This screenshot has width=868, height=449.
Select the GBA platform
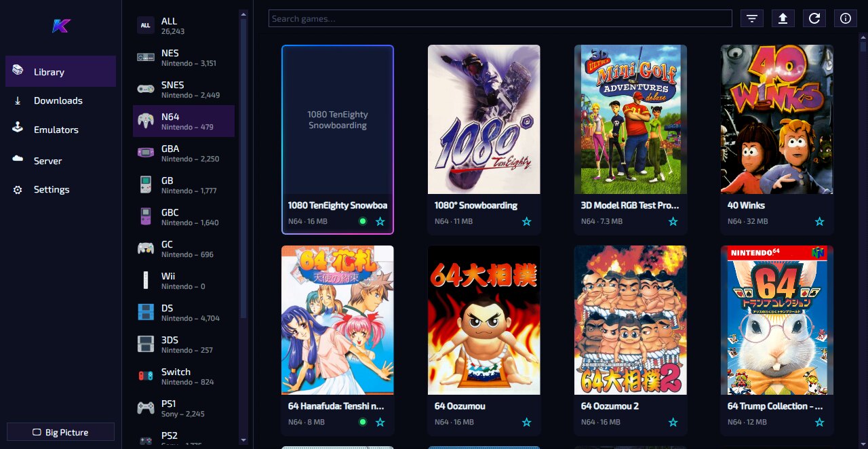[184, 153]
